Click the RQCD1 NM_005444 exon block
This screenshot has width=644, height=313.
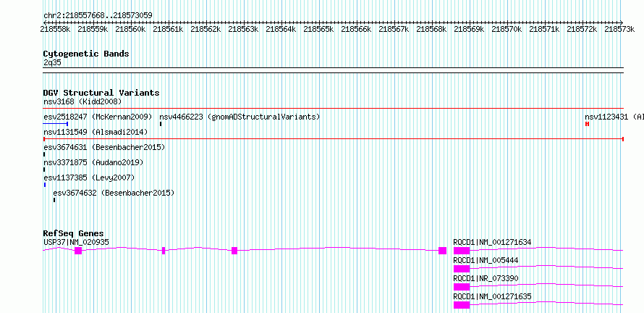click(x=462, y=269)
